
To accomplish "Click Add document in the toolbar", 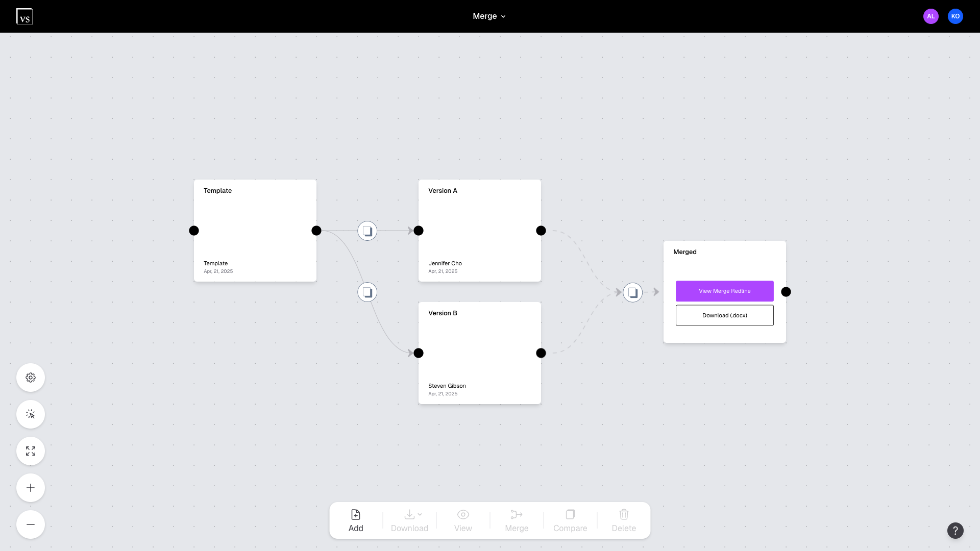I will 356,520.
